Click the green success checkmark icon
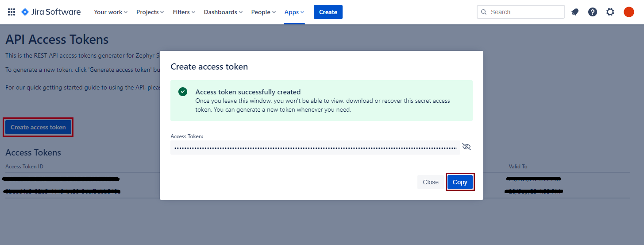Viewport: 644px width, 245px height. click(x=182, y=92)
